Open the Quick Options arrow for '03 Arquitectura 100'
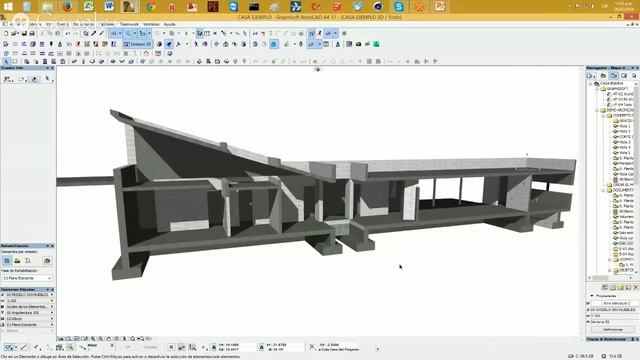640x360 pixels. tap(52, 313)
